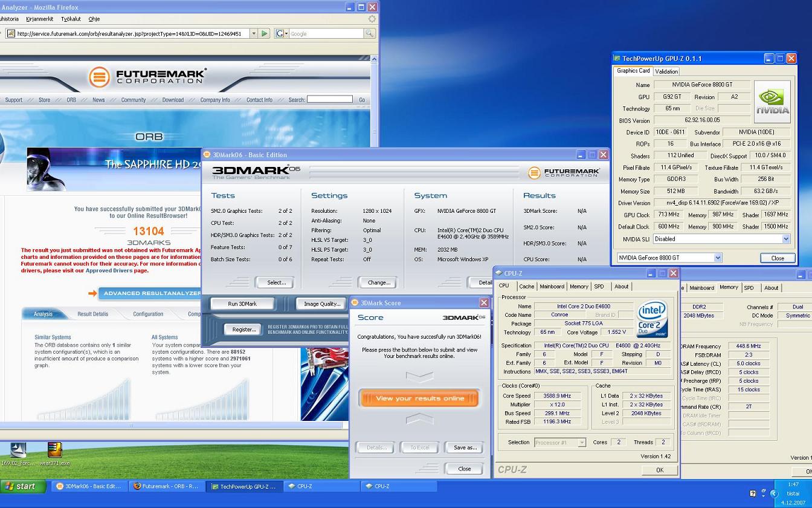The image size is (812, 508).
Task: Open the Työkalut menu in Firefox
Action: 71,19
